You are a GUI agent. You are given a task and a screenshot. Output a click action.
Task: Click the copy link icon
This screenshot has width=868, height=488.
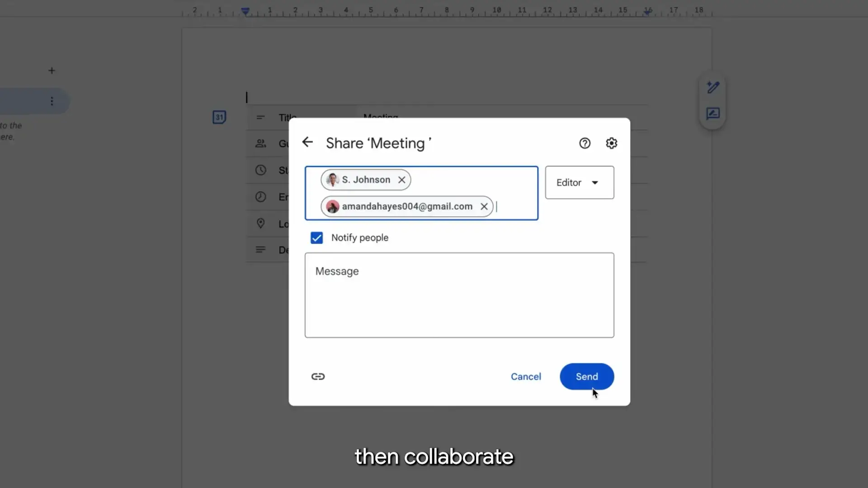pyautogui.click(x=318, y=376)
